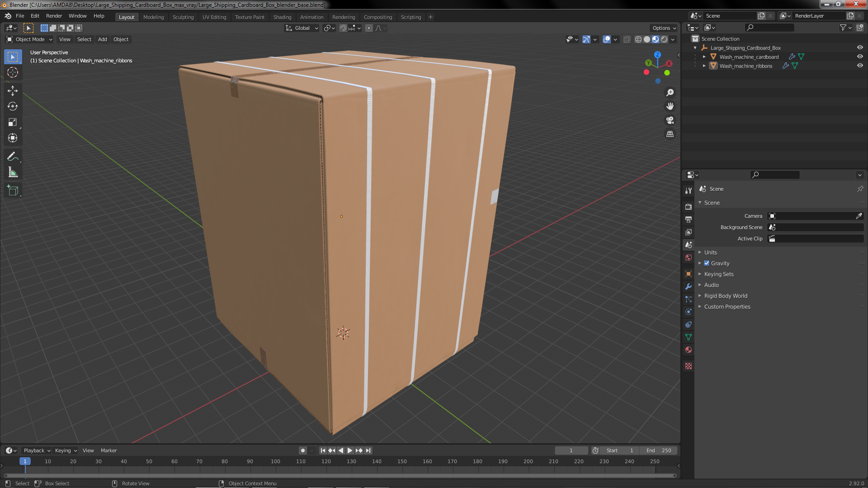Open the Render menu

point(54,16)
